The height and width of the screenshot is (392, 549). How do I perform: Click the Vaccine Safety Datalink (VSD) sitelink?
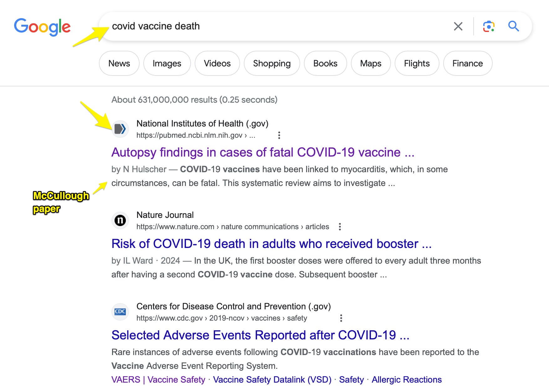click(x=272, y=379)
